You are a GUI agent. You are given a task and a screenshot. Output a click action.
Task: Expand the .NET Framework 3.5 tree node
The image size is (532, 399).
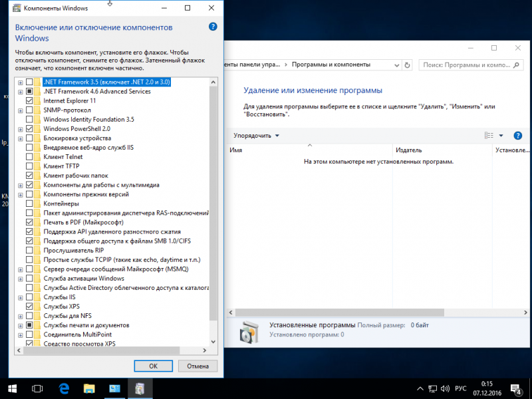point(21,82)
